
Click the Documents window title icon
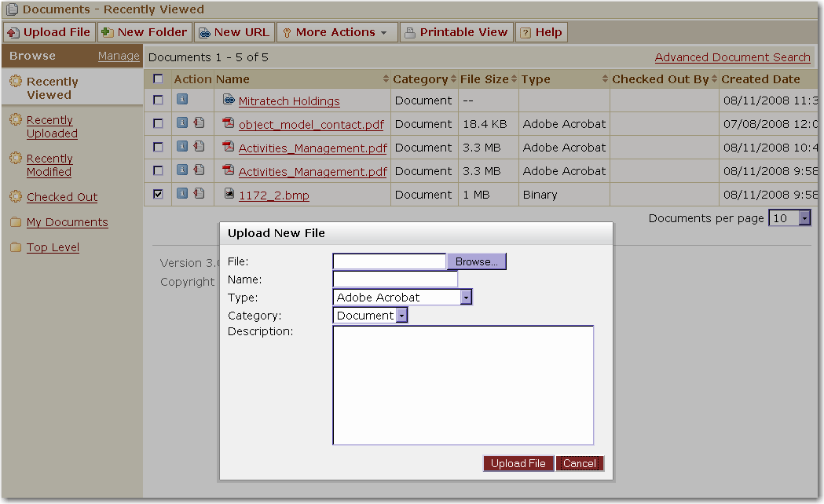pos(12,9)
